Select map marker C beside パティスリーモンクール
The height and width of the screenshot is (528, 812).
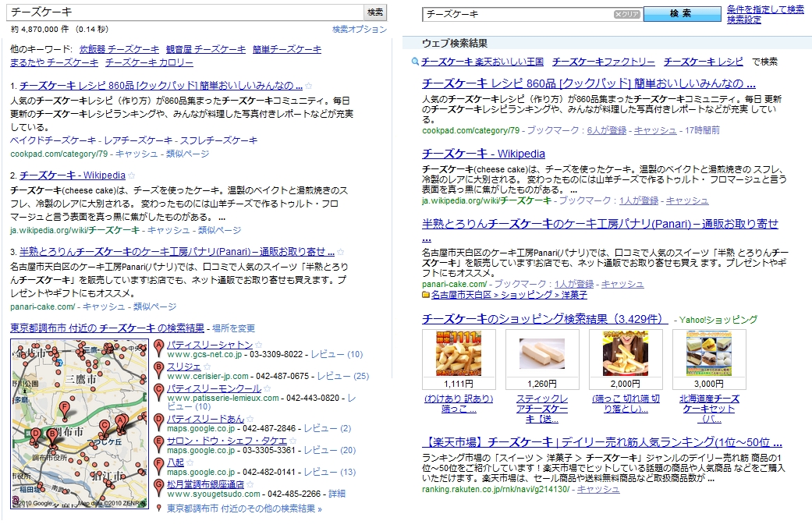(159, 392)
